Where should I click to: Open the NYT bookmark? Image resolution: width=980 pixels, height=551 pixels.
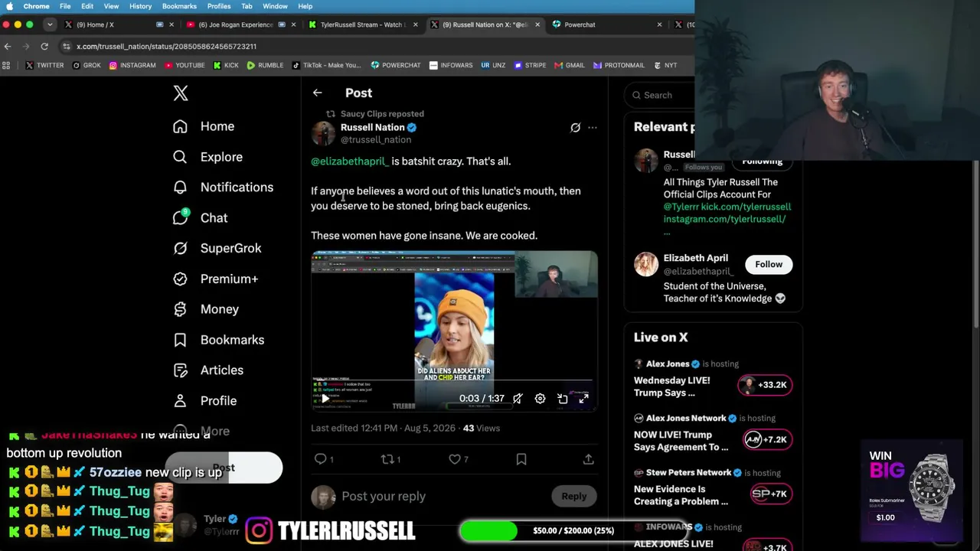pos(665,66)
